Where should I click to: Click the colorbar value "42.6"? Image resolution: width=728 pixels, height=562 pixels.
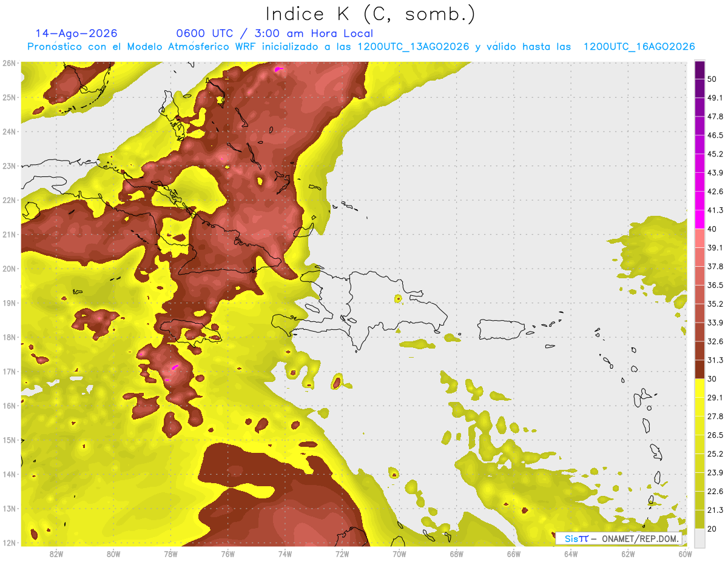715,192
